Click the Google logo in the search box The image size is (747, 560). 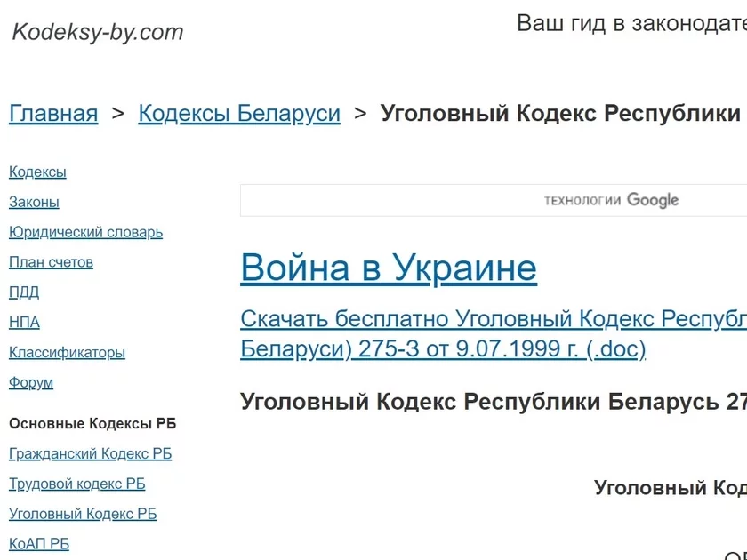(652, 201)
